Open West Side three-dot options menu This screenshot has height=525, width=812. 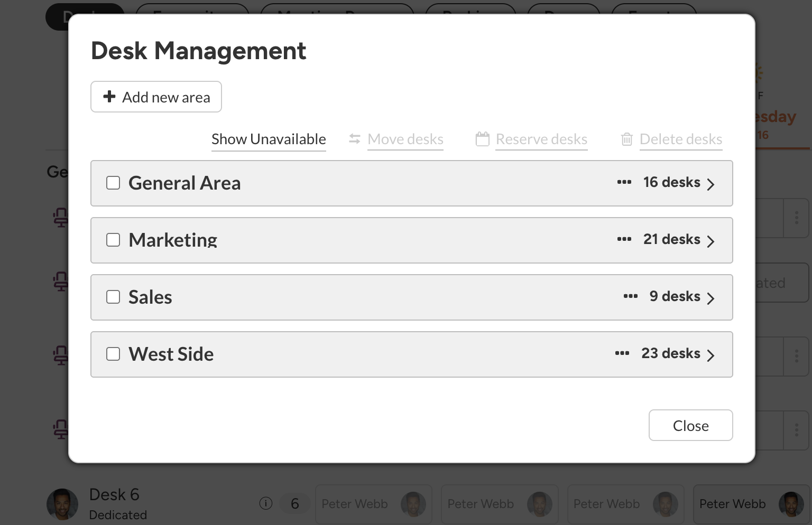coord(622,353)
